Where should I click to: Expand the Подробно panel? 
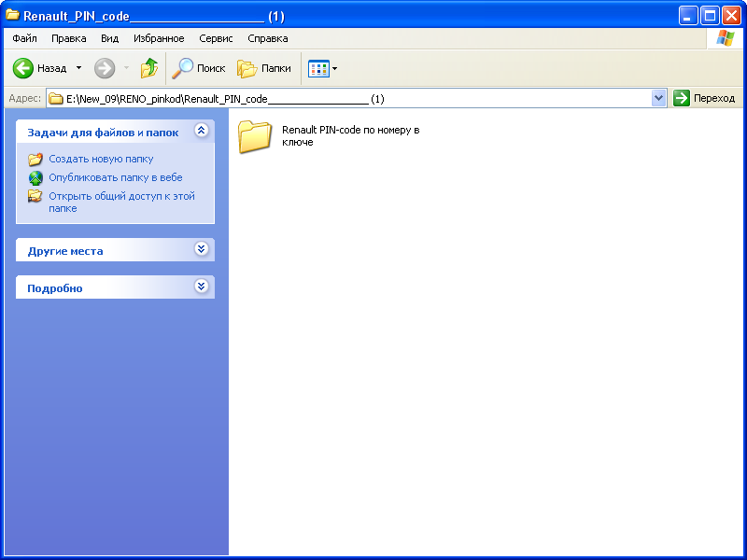tap(202, 286)
